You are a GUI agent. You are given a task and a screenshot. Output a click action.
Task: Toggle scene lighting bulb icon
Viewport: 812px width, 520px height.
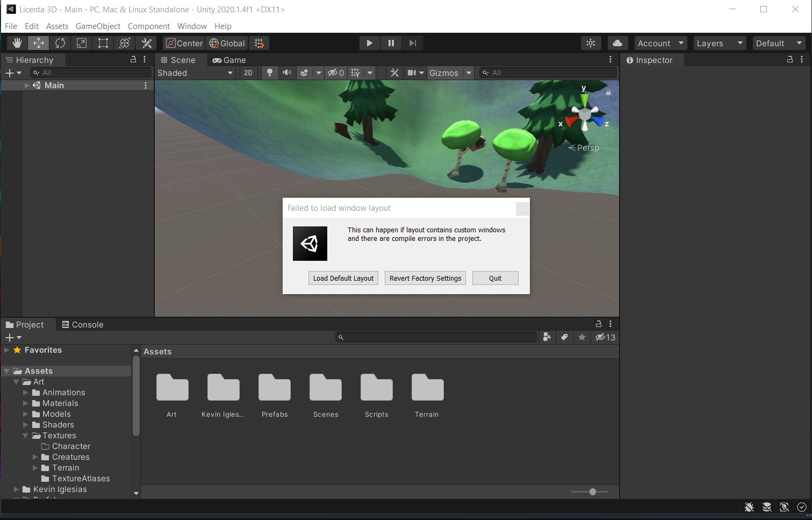[270, 73]
